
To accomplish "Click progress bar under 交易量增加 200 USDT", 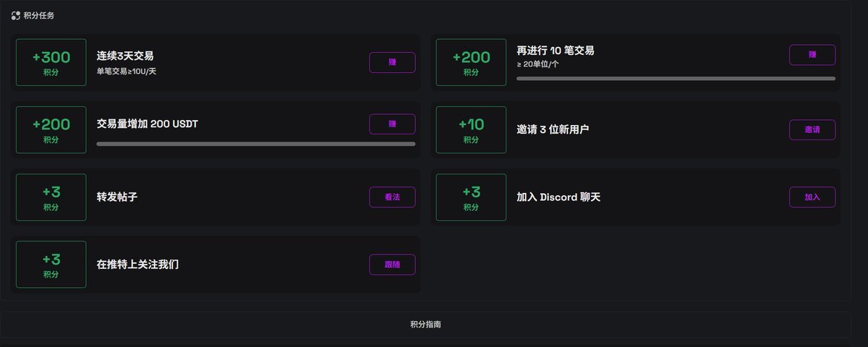I will (x=255, y=144).
